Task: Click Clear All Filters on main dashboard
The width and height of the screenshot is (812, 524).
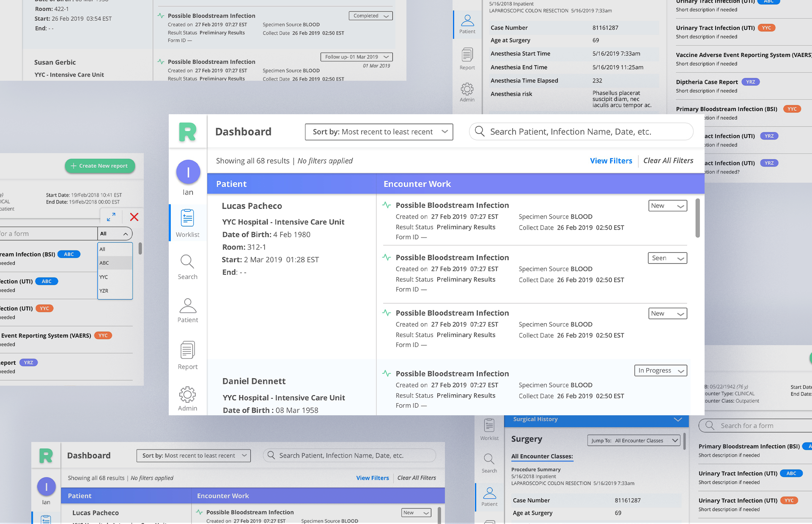Action: point(668,161)
